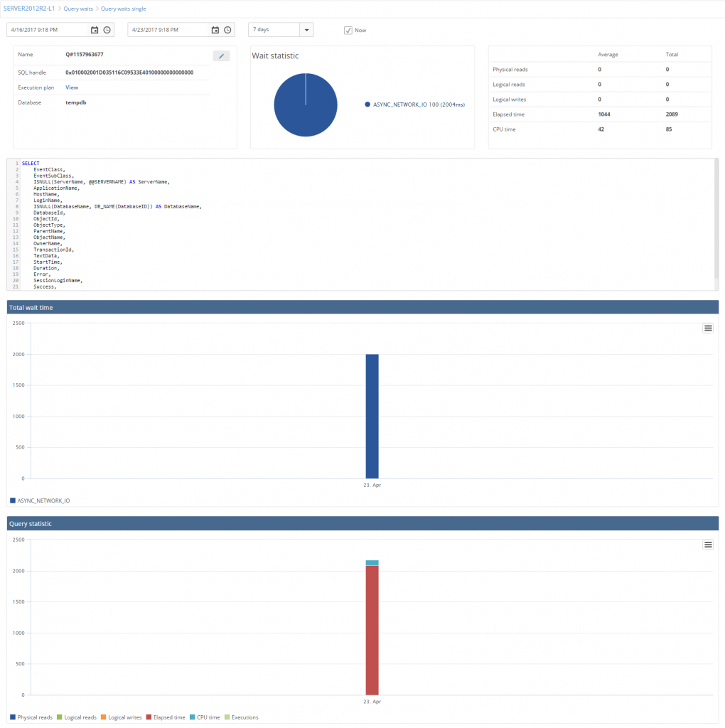Open the Total wait time chart export menu

tap(707, 328)
